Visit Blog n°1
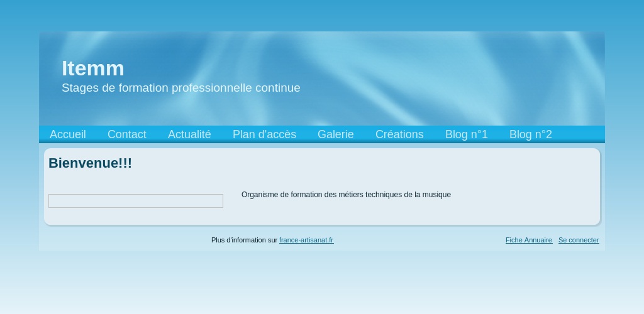The image size is (644, 314). (467, 134)
